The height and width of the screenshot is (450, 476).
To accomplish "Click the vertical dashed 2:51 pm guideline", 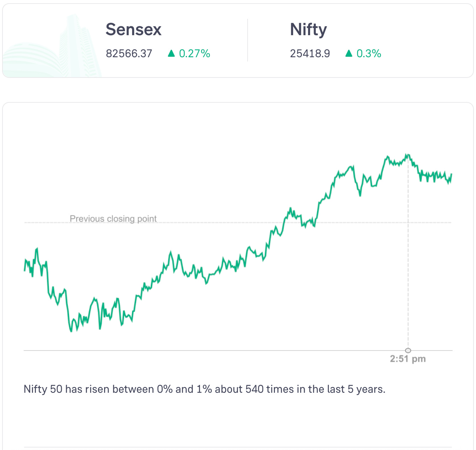I will point(408,284).
